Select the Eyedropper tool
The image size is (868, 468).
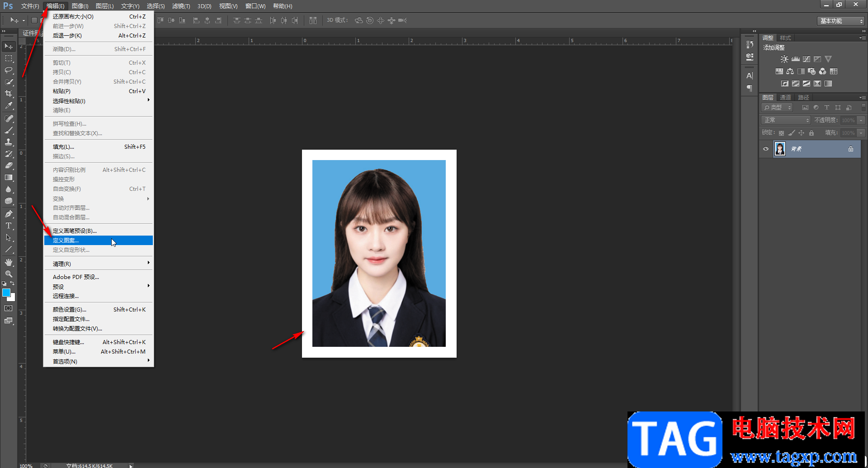coord(9,106)
